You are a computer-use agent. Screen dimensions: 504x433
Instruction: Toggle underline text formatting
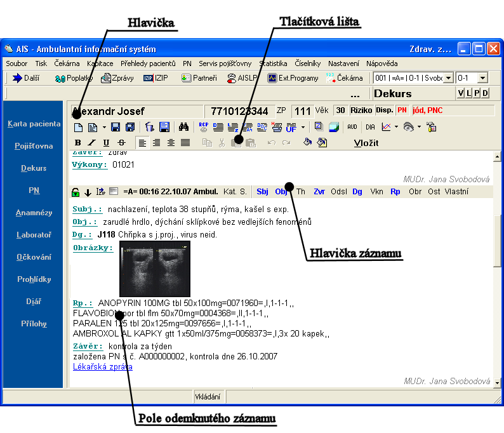click(x=106, y=143)
